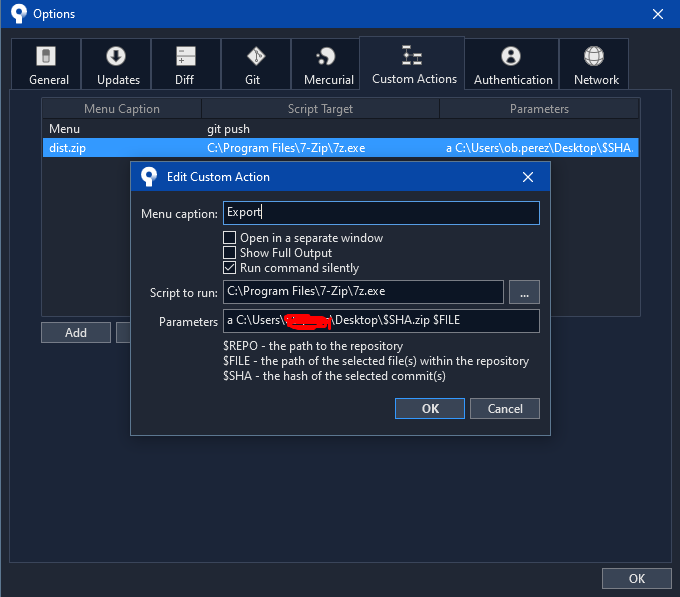Select the 'Menu' git push row
Image resolution: width=680 pixels, height=597 pixels.
(x=340, y=129)
